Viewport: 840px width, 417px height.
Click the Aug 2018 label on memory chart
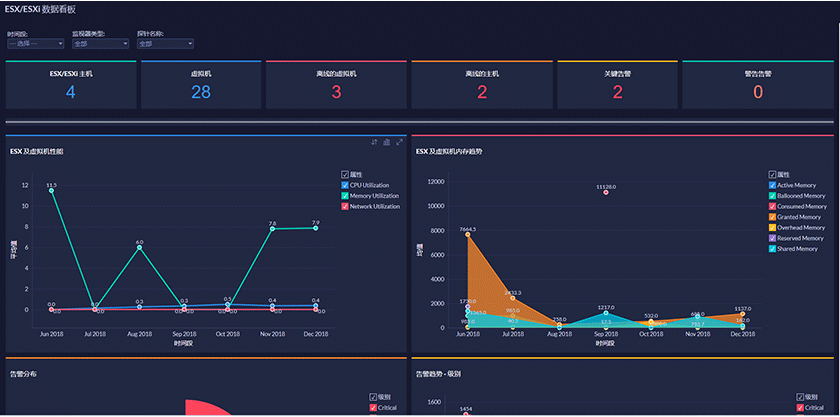pos(559,334)
